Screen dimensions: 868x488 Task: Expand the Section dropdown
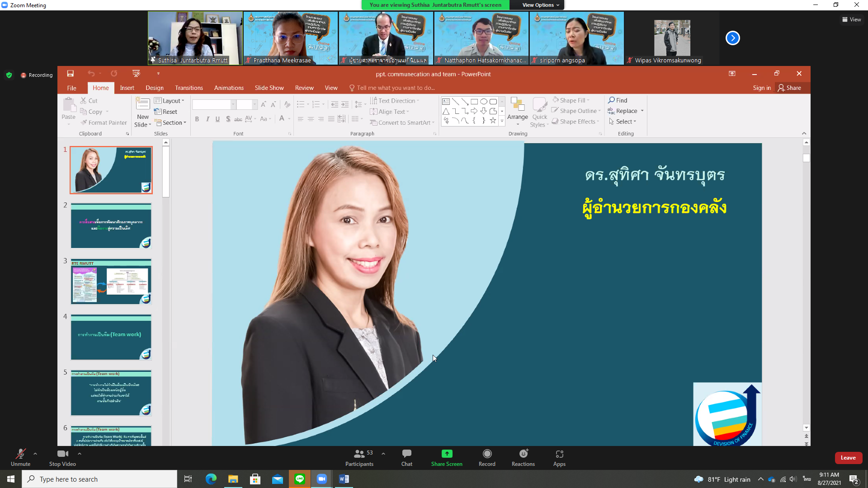tap(170, 122)
